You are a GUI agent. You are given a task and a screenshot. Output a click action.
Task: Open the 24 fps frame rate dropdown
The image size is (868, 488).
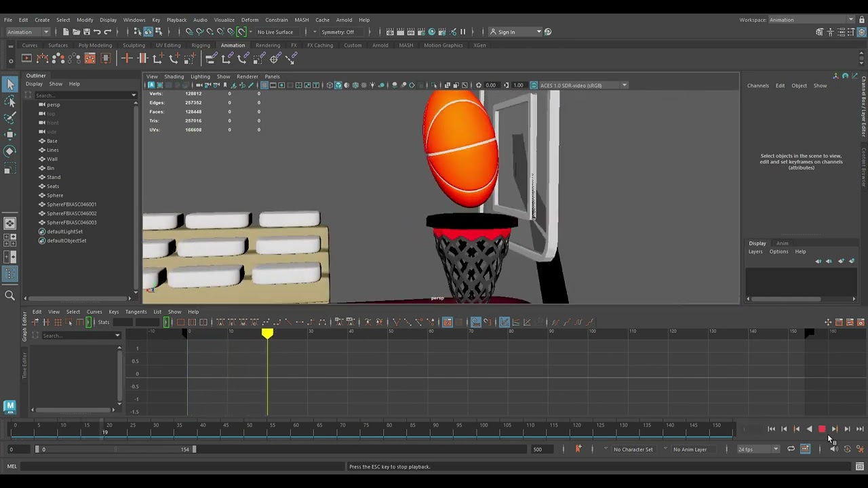tap(758, 449)
